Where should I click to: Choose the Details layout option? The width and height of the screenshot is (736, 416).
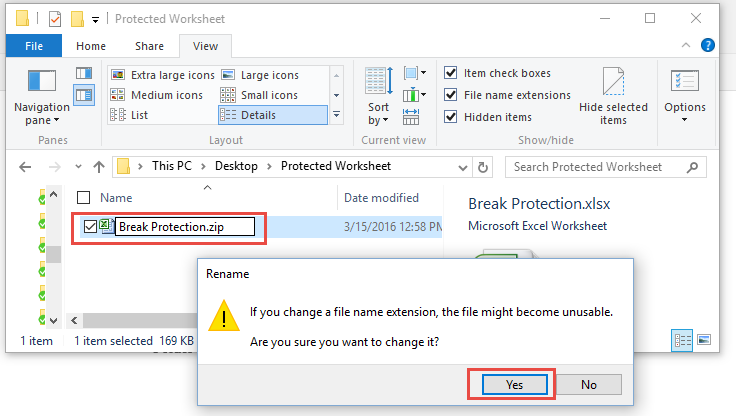[273, 115]
